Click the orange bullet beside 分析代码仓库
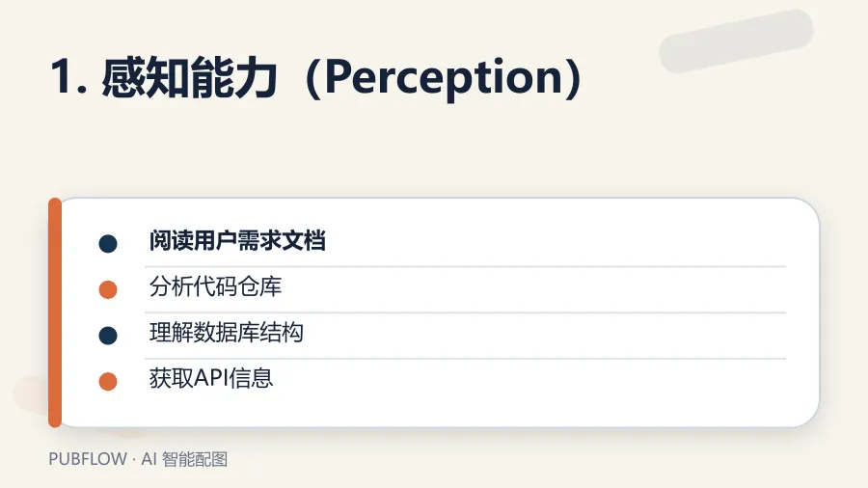 click(x=108, y=289)
